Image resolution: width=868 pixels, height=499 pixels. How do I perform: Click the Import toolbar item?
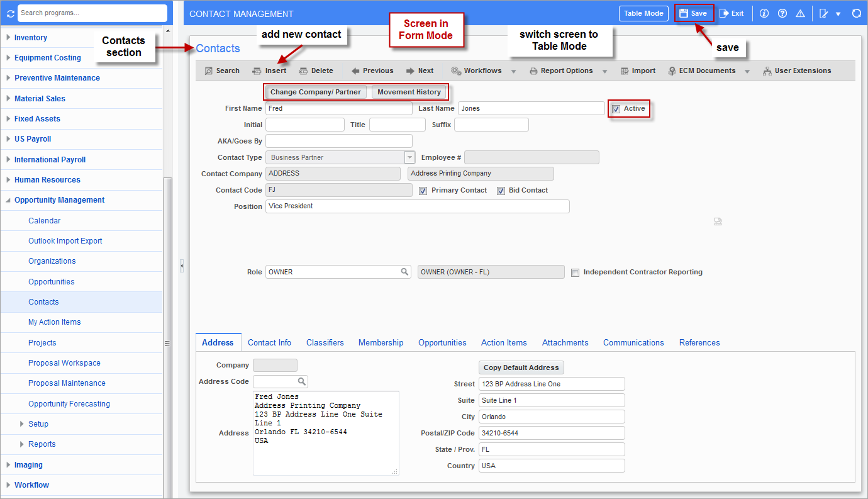pyautogui.click(x=638, y=71)
